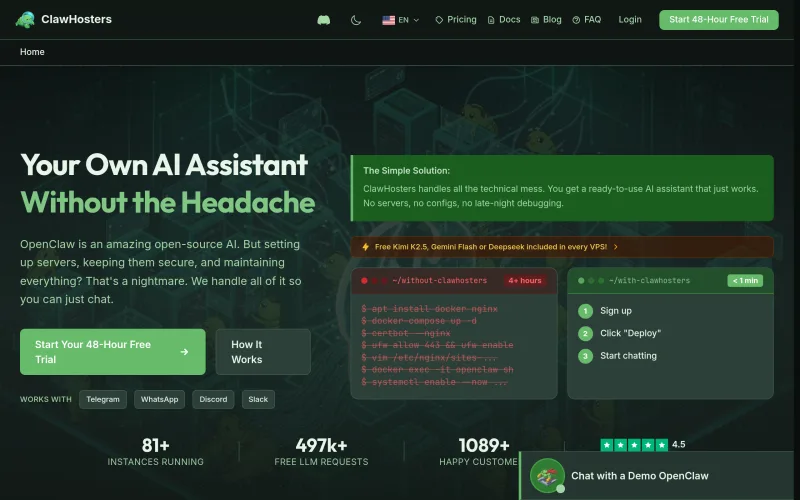Click the 4.5 rating value
This screenshot has width=800, height=500.
(679, 445)
